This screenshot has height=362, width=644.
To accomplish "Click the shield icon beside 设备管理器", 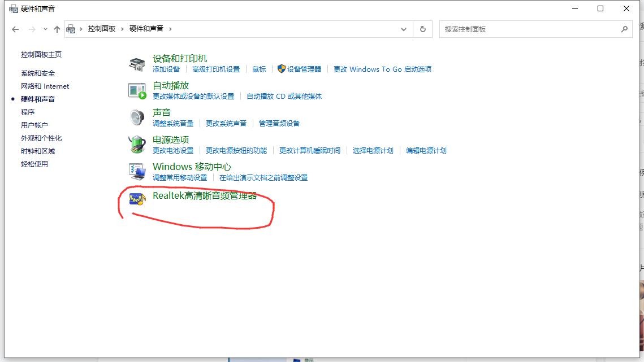I will point(280,69).
